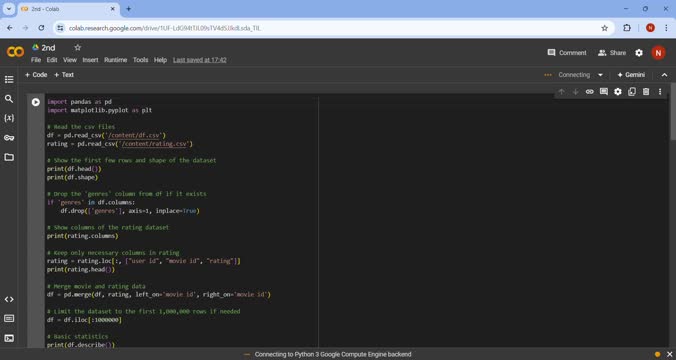Delete the cell with trash icon
Image resolution: width=676 pixels, height=360 pixels.
(x=646, y=91)
